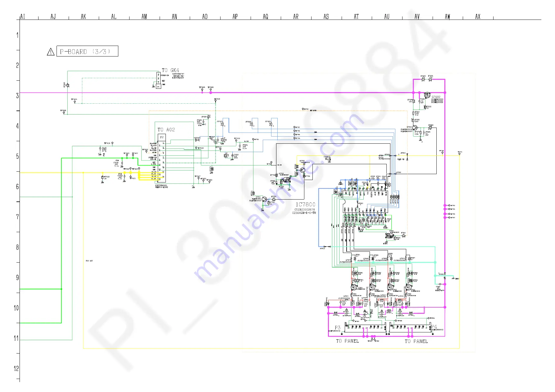
Task: Click column header "AN"
Action: pos(175,16)
